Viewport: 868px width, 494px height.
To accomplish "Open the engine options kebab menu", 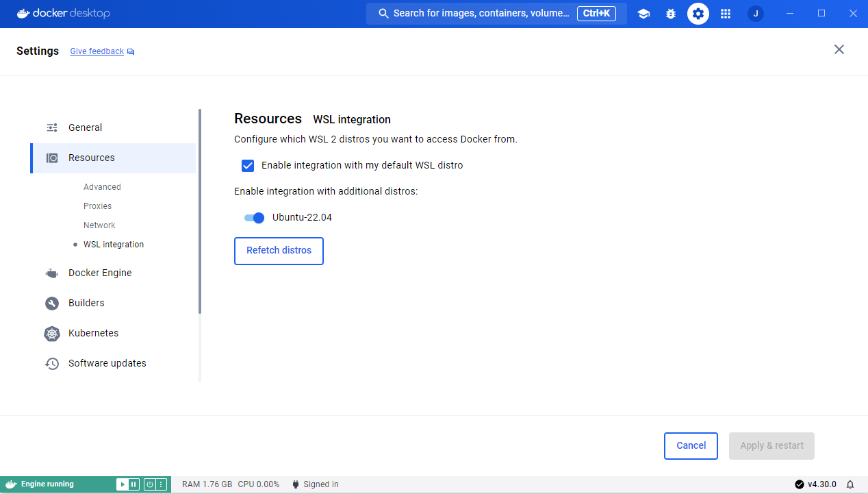I will pos(160,484).
